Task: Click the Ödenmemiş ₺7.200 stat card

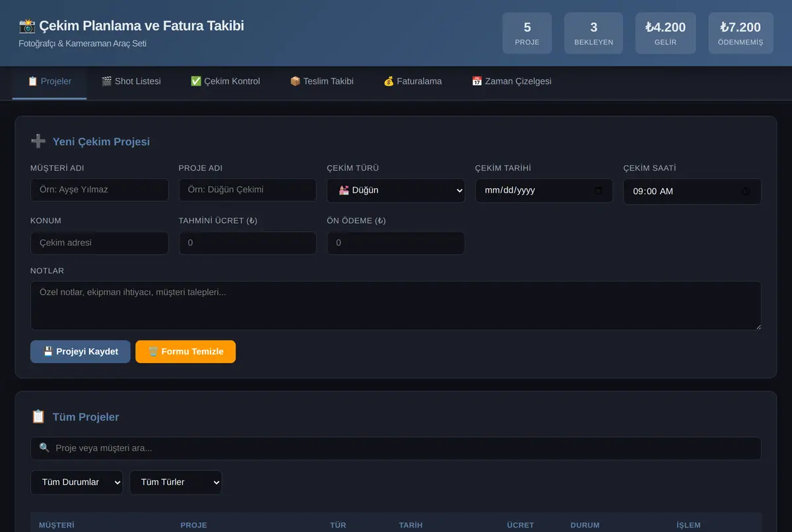Action: (741, 33)
